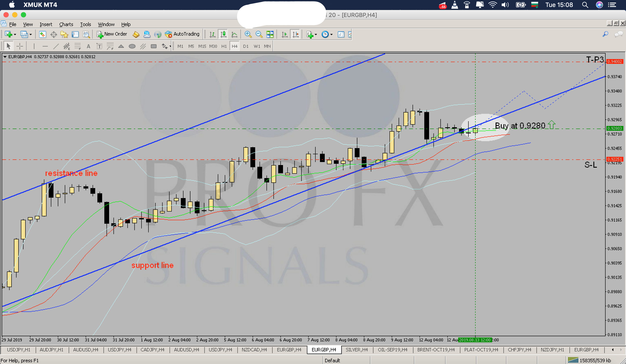Zoom out of the chart

coord(259,34)
